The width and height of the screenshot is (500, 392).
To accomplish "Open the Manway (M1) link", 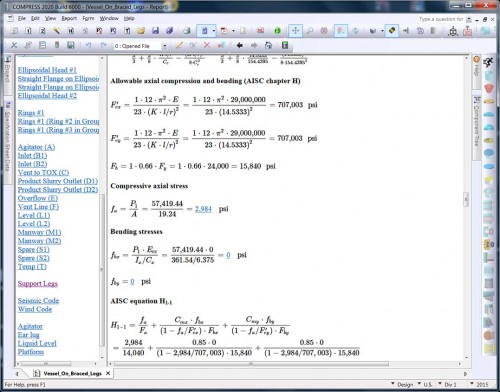I will point(39,232).
